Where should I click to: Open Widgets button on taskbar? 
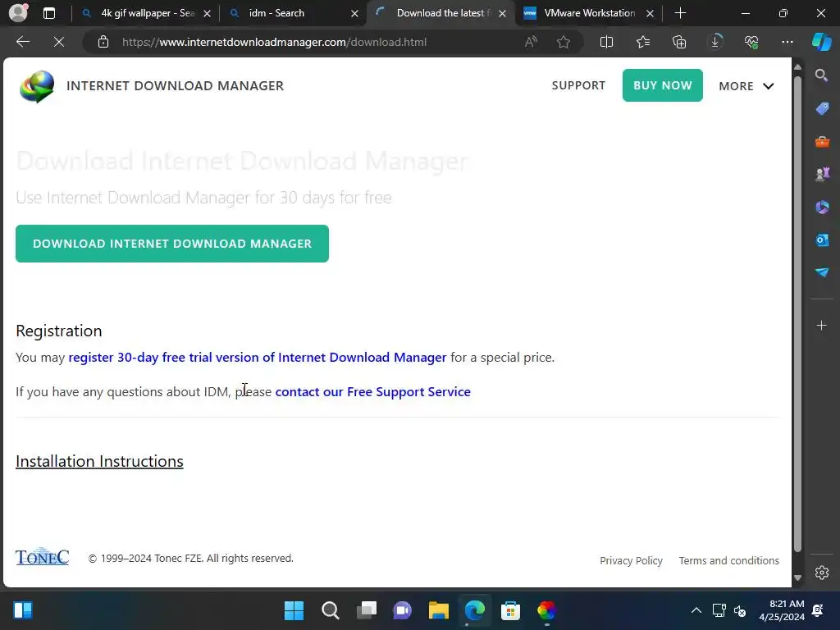pos(22,610)
